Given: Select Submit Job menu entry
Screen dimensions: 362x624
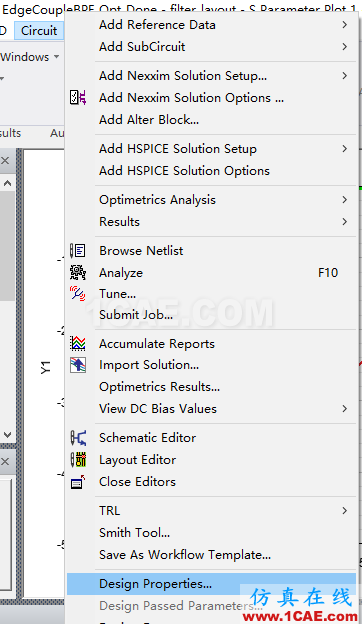Looking at the screenshot, I should tap(136, 315).
